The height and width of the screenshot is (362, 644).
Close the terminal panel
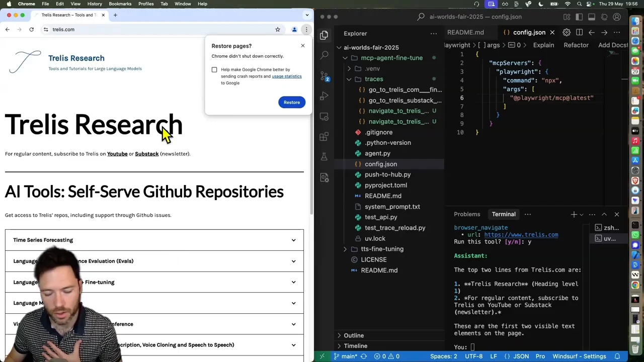coord(617,215)
